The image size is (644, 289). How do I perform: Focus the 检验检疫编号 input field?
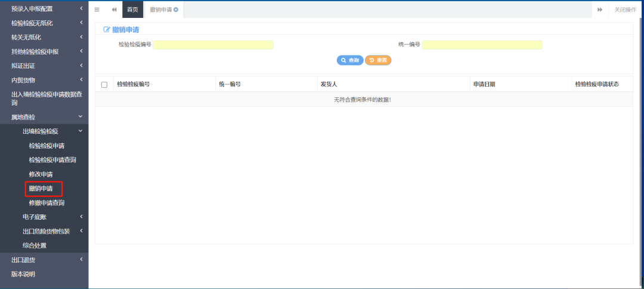point(213,45)
